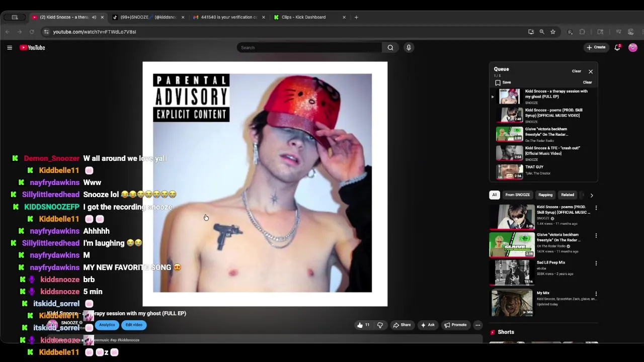View site information icon in address bar
Screen dimensions: 644x362
click(x=46, y=32)
